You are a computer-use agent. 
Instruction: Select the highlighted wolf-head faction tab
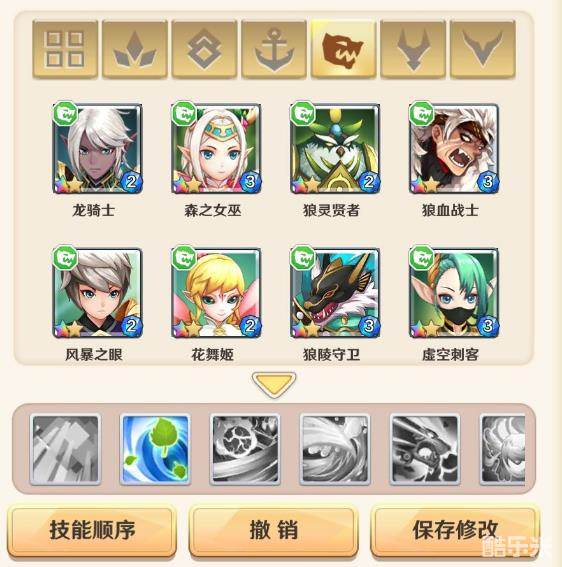pyautogui.click(x=343, y=50)
